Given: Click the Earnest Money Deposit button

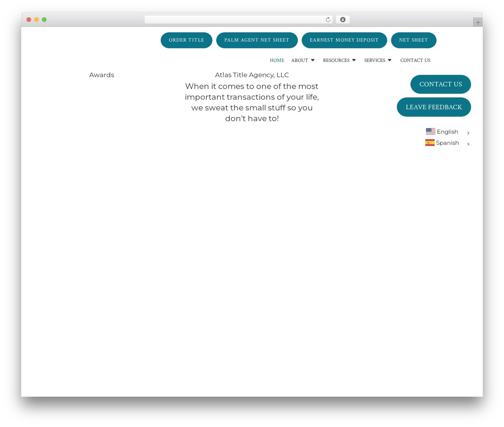Looking at the screenshot, I should (344, 40).
